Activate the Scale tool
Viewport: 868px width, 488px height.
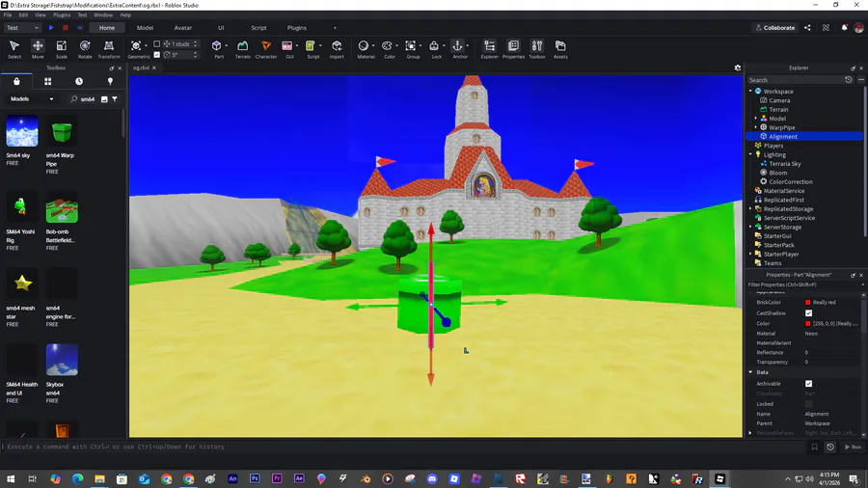[62, 48]
